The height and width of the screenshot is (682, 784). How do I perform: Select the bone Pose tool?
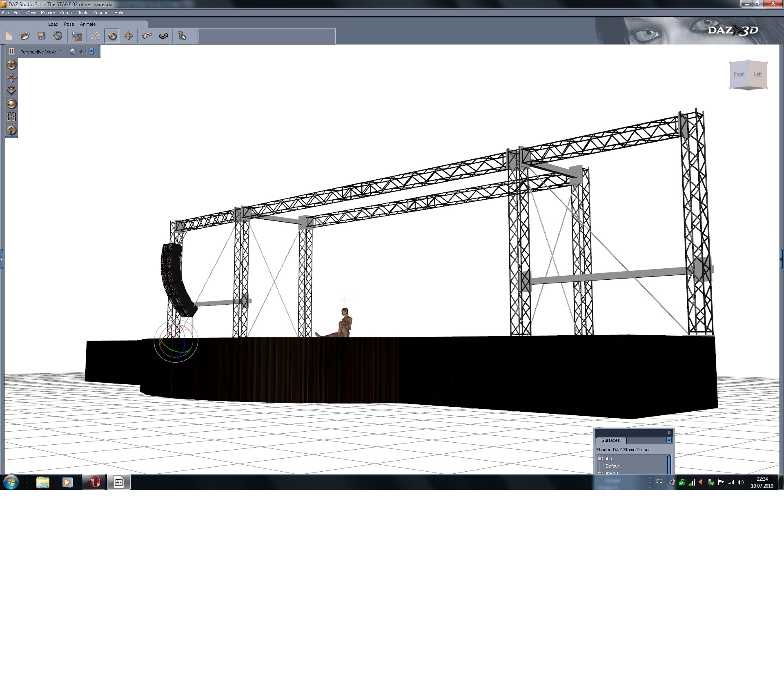click(95, 36)
